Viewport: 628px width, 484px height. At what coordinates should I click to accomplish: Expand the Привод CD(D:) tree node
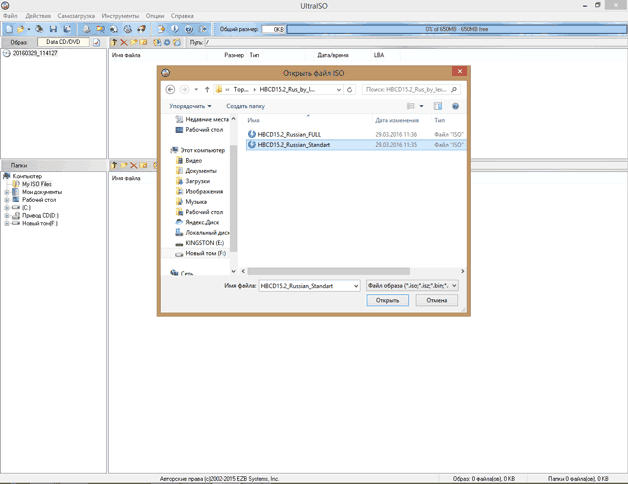tap(6, 216)
